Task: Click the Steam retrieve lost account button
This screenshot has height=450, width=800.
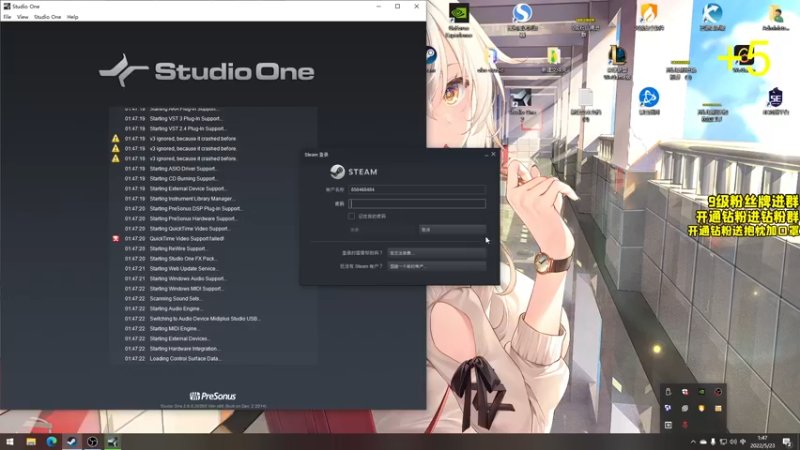Action: click(437, 253)
